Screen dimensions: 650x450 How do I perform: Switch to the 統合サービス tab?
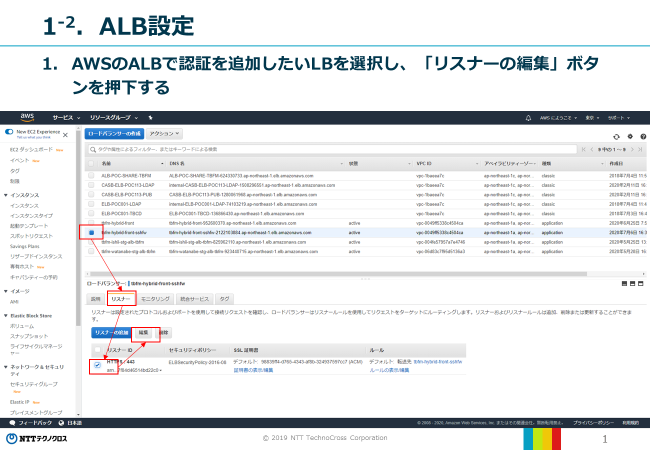pos(194,299)
